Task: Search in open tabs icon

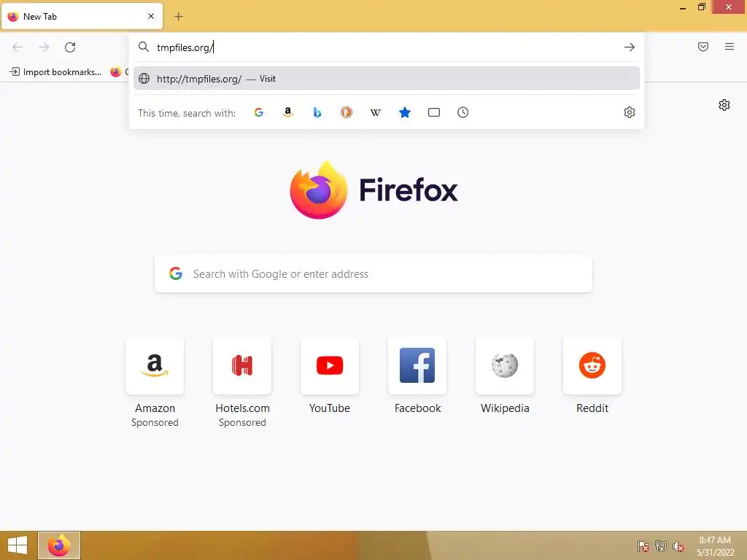Action: 434,112
